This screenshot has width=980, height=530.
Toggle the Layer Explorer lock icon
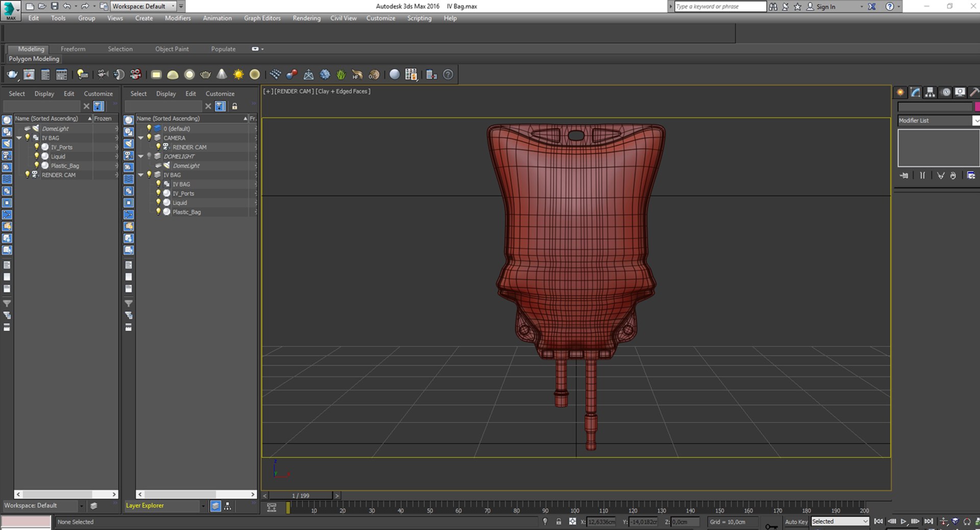[x=235, y=106]
